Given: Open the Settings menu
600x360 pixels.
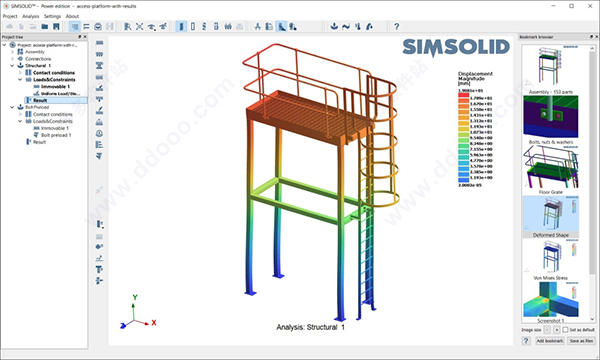Looking at the screenshot, I should pyautogui.click(x=52, y=16).
